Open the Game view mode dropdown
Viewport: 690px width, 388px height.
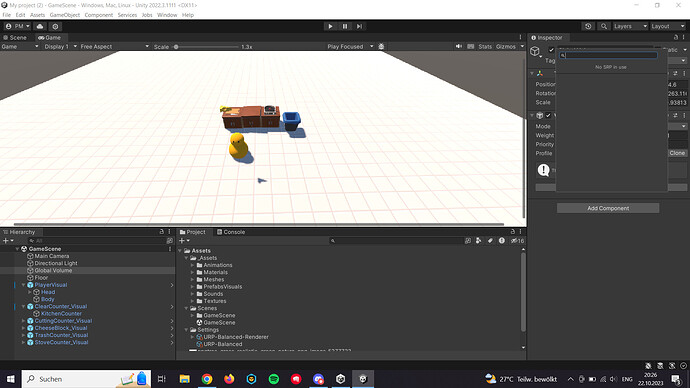click(20, 46)
